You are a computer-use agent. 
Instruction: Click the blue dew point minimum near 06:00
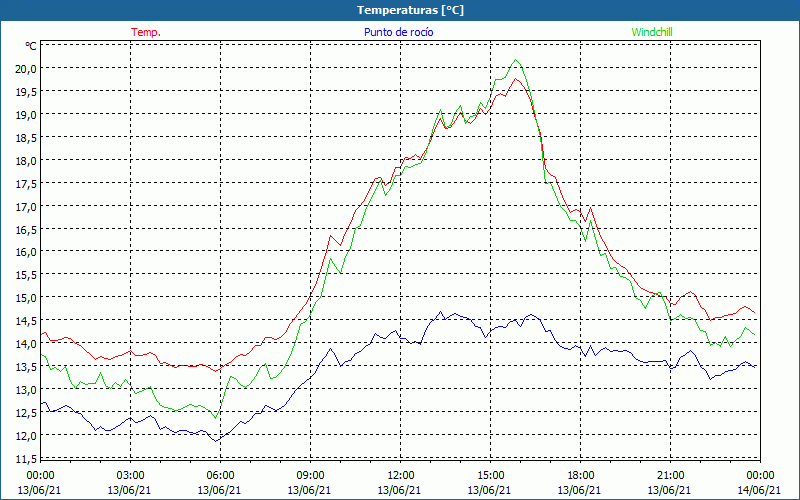pos(216,441)
